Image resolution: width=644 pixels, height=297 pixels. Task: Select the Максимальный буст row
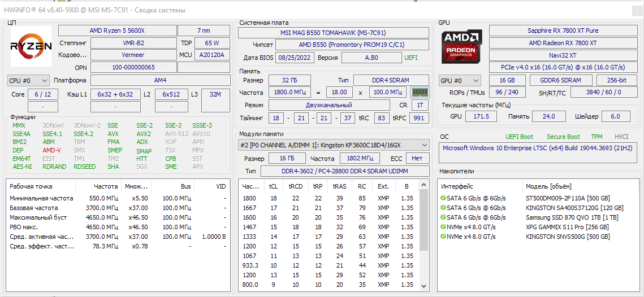118,217
